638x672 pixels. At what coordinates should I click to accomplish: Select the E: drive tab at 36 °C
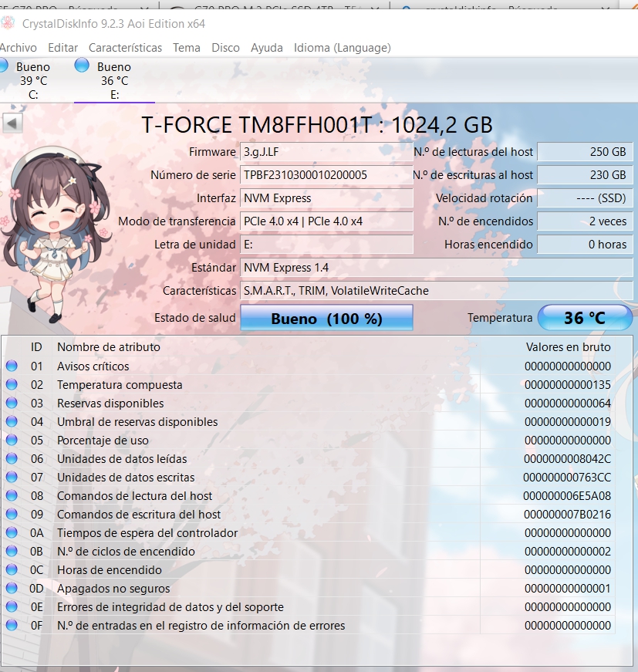pyautogui.click(x=114, y=80)
